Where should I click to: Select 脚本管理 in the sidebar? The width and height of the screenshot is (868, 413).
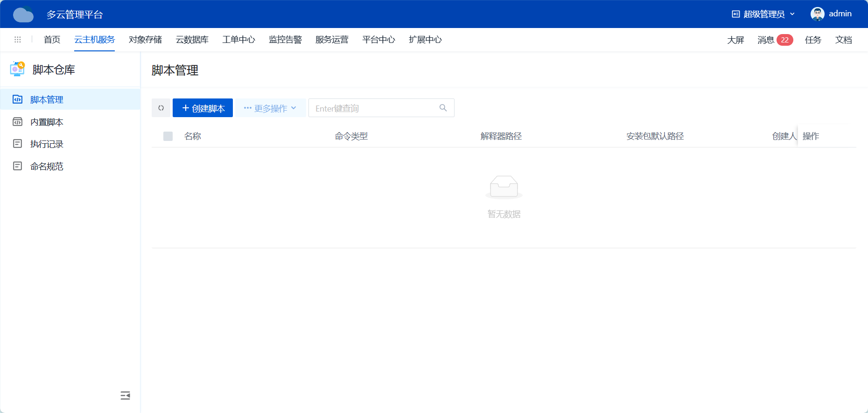[x=70, y=99]
